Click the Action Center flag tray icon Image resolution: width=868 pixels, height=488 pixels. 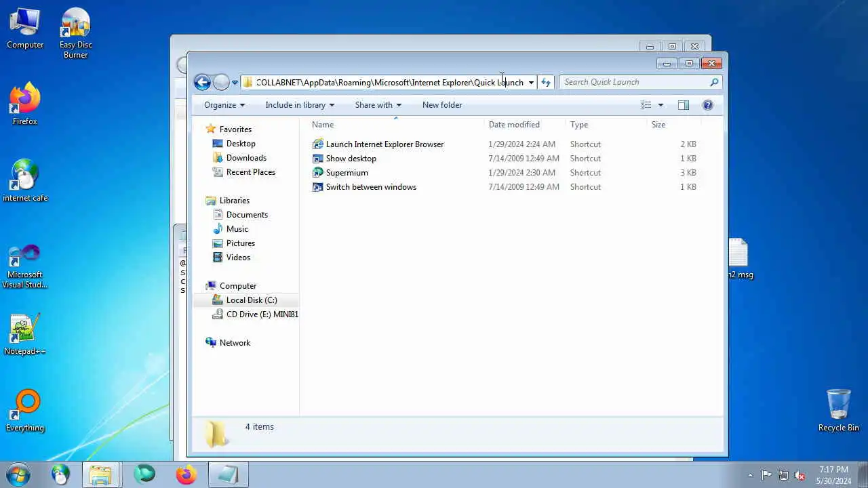pos(766,476)
